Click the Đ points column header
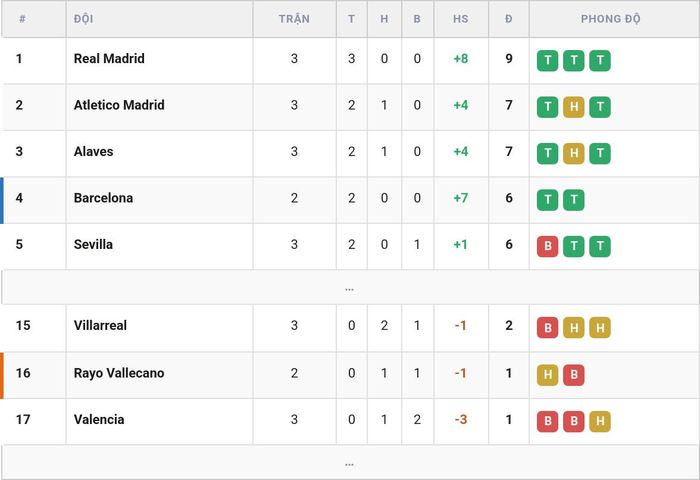Image resolution: width=700 pixels, height=480 pixels. tap(508, 19)
